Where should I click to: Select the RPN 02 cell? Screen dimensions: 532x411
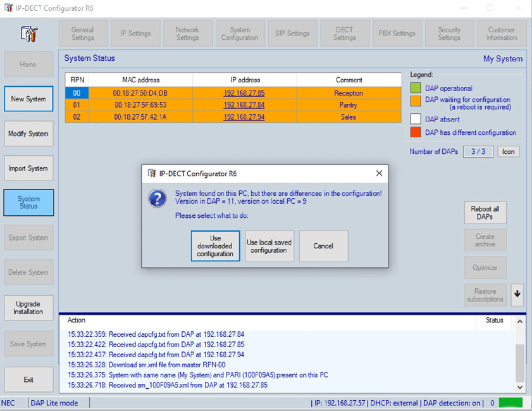[77, 117]
